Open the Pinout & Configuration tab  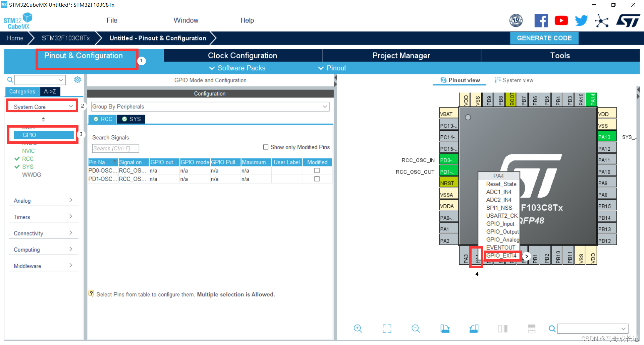coord(84,56)
